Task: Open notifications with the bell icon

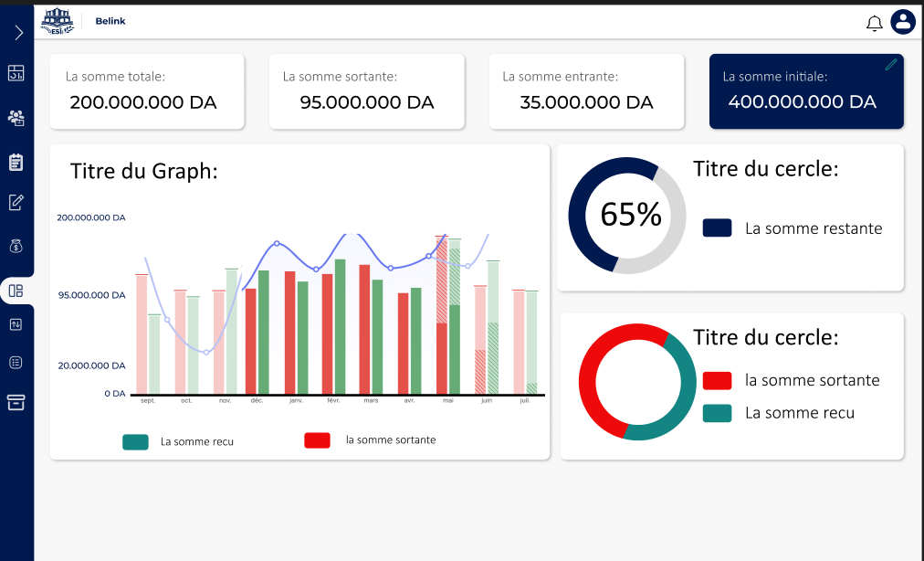Action: click(x=874, y=23)
